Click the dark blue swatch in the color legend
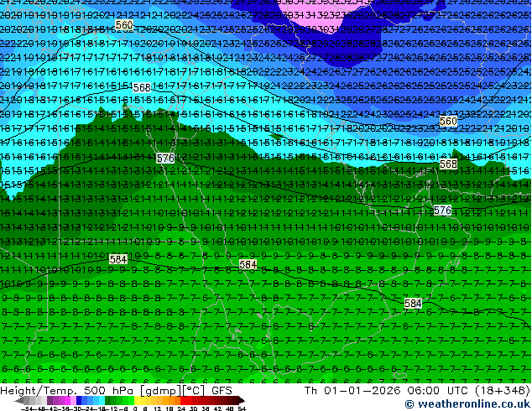 79,400
